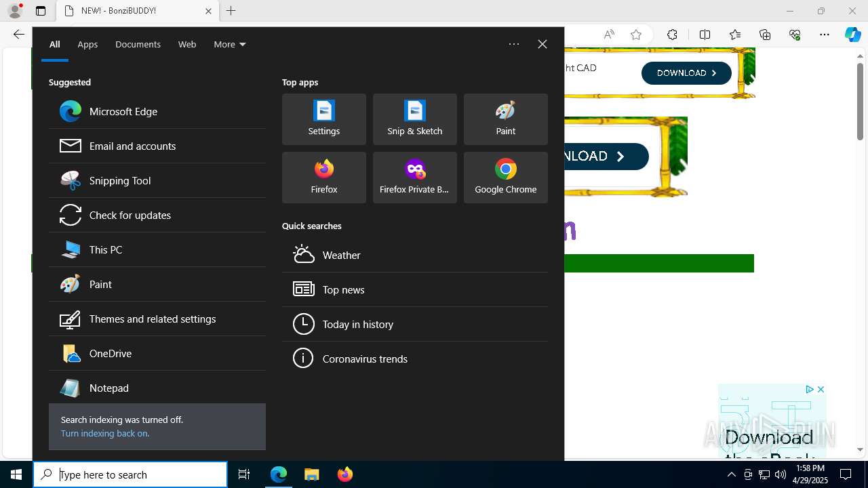Open Email and accounts settings
Screen dimensions: 868x488
click(x=157, y=146)
